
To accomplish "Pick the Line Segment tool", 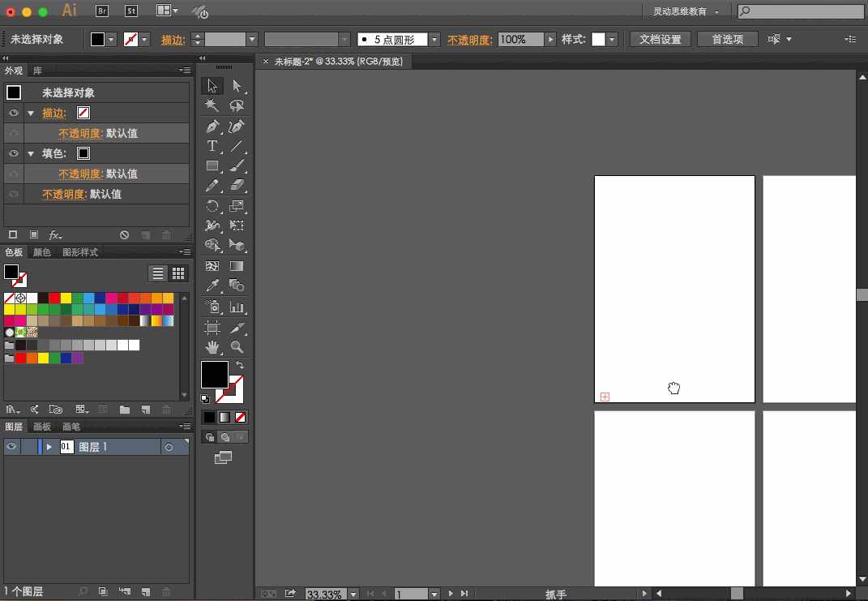I will point(237,146).
